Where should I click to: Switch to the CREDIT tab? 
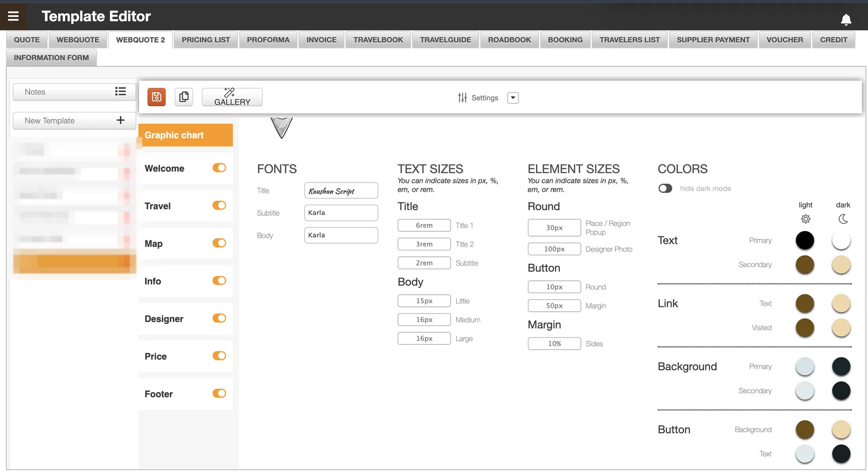tap(833, 40)
